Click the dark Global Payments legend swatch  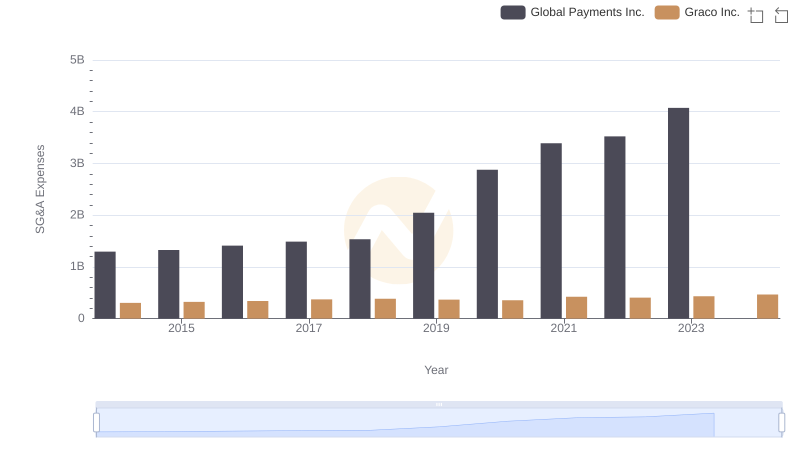pos(513,13)
